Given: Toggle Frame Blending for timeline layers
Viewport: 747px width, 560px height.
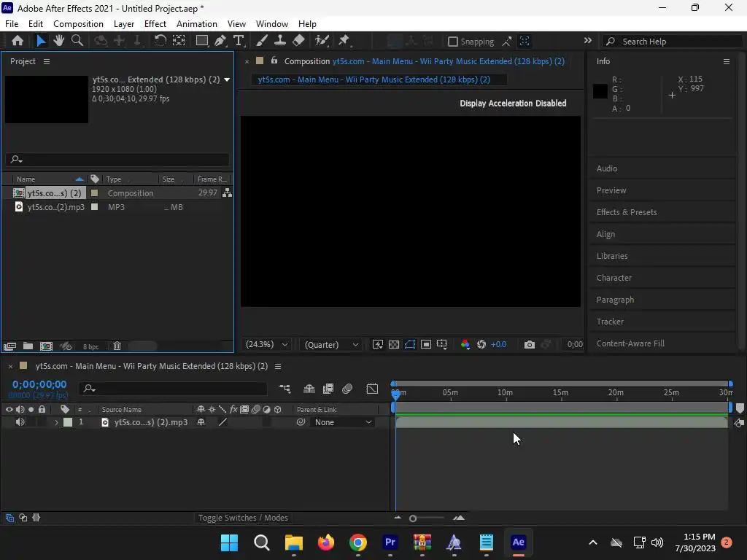Looking at the screenshot, I should (x=328, y=389).
